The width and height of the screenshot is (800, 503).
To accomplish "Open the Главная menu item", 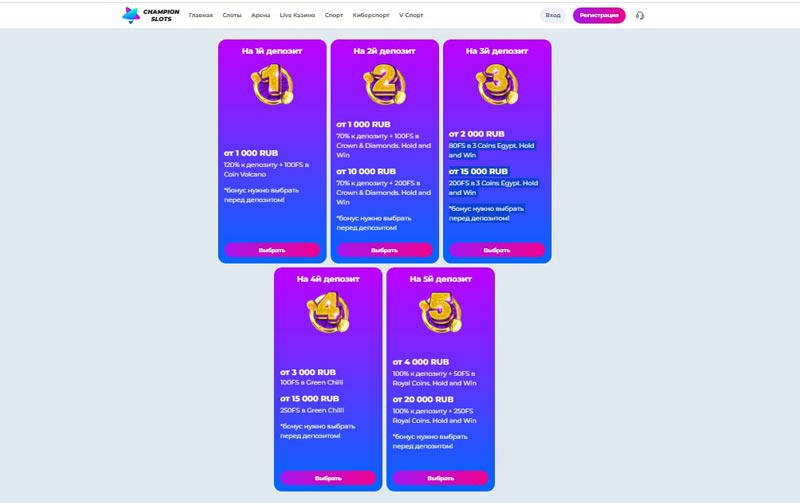I will coord(201,15).
